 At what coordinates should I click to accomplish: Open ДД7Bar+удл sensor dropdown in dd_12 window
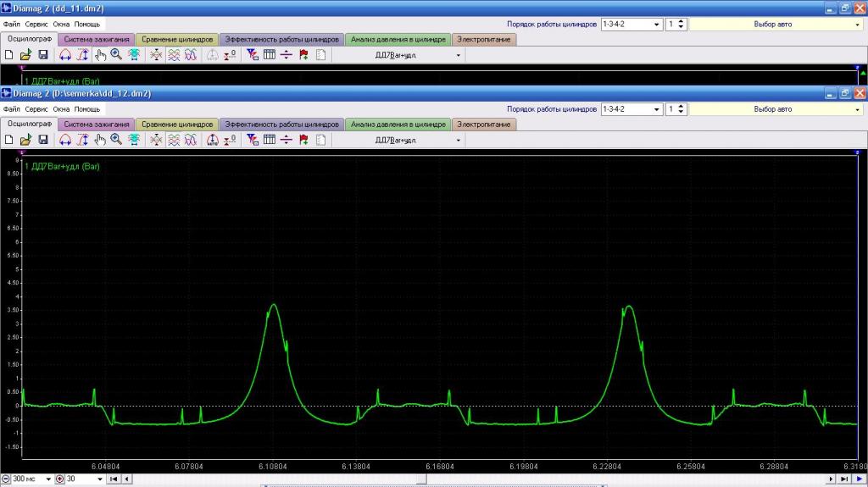point(458,141)
